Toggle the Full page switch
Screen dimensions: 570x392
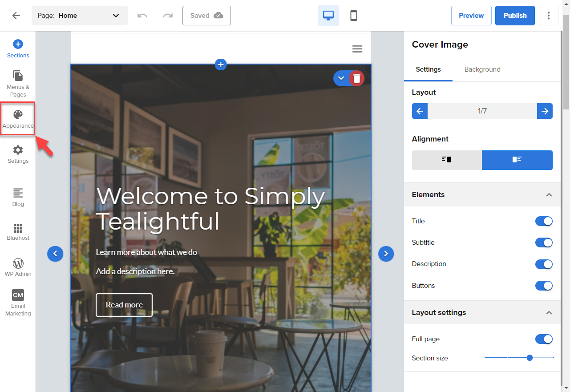coord(544,339)
